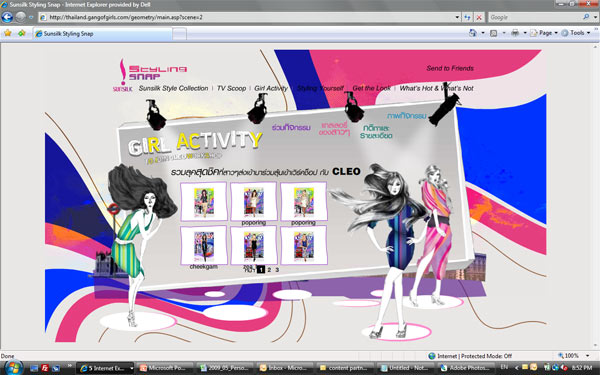Click the search magnifier icon
The image size is (600, 375).
[586, 17]
